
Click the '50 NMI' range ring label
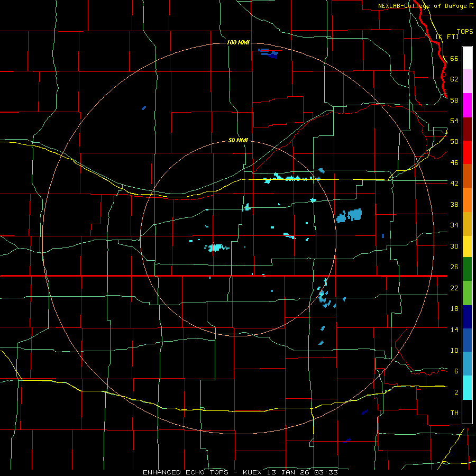click(x=238, y=141)
